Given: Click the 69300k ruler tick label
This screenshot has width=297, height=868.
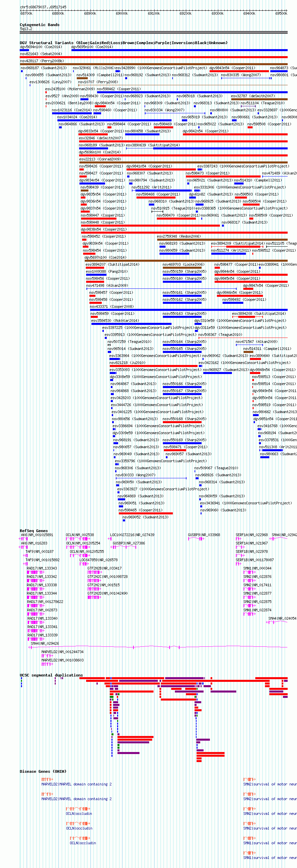Looking at the screenshot, I should [218, 13].
